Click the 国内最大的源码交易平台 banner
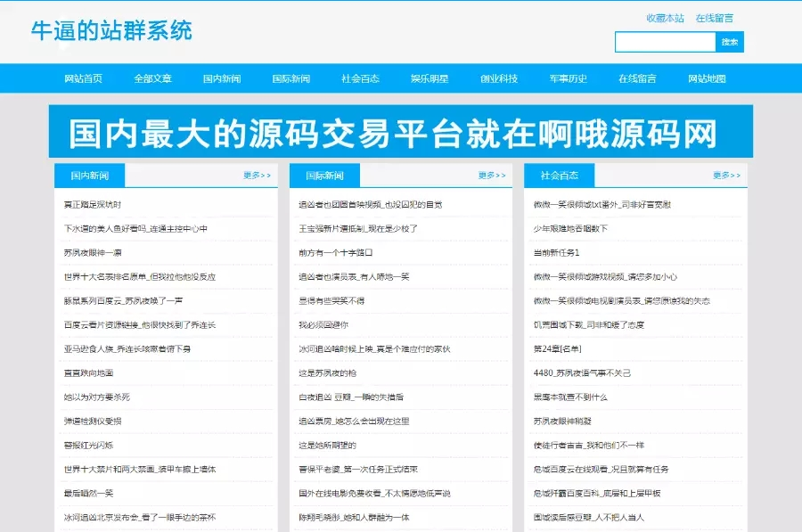 400,132
